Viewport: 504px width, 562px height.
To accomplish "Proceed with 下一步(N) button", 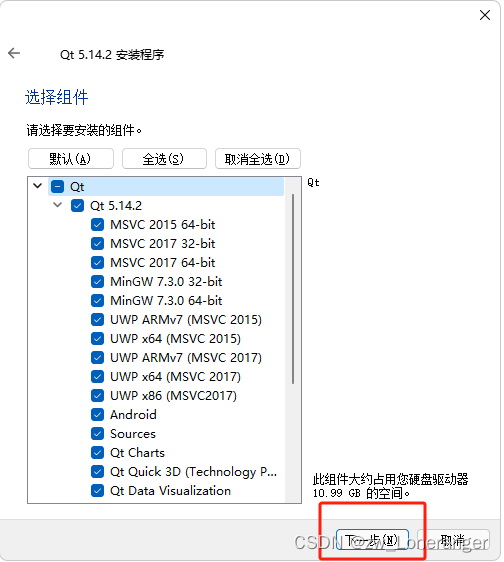I will (372, 540).
